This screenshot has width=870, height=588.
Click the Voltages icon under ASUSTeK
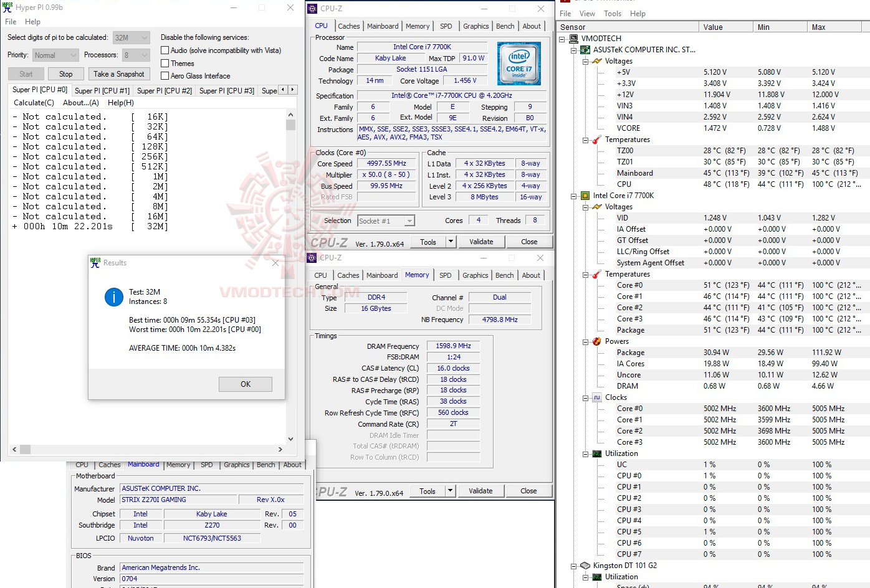click(x=596, y=61)
